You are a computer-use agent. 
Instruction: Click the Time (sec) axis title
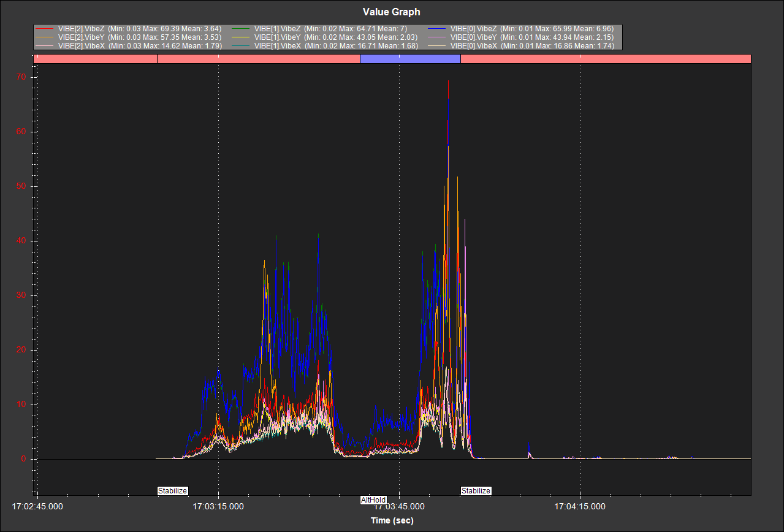pyautogui.click(x=392, y=520)
